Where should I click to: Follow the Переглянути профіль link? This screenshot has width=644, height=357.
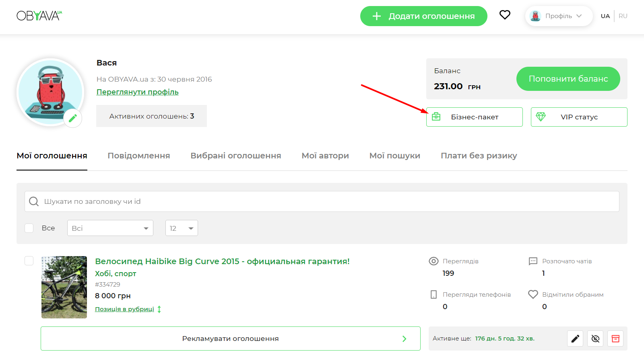(x=137, y=92)
